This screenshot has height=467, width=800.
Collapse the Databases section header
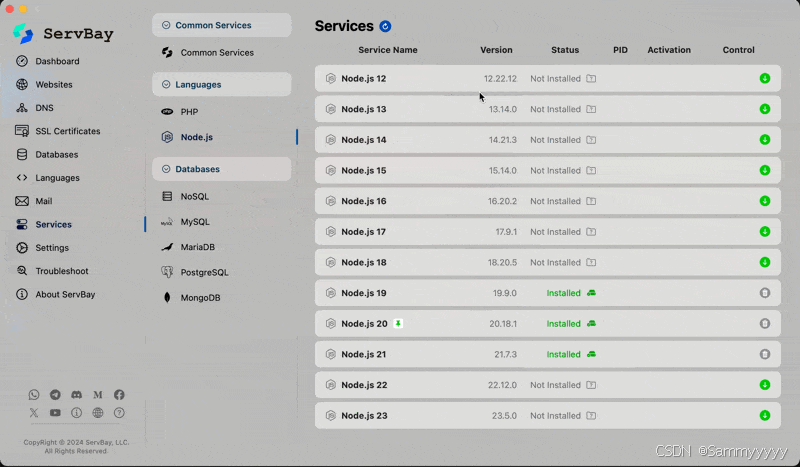pyautogui.click(x=221, y=169)
